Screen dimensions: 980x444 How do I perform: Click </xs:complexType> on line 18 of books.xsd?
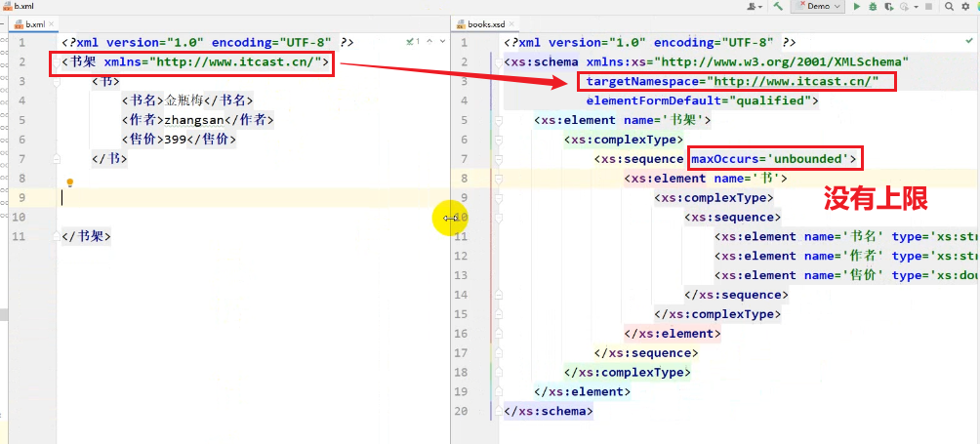(628, 372)
